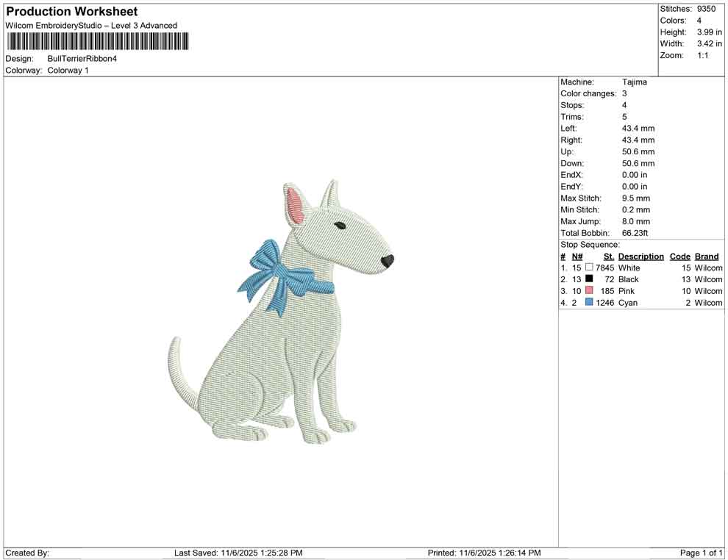This screenshot has height=560, width=728.
Task: Click the Description column header
Action: pyautogui.click(x=640, y=256)
